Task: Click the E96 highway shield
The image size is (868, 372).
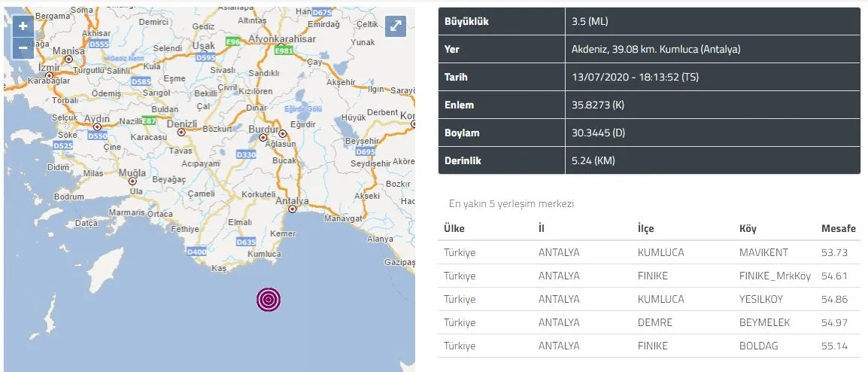Action: tap(233, 42)
